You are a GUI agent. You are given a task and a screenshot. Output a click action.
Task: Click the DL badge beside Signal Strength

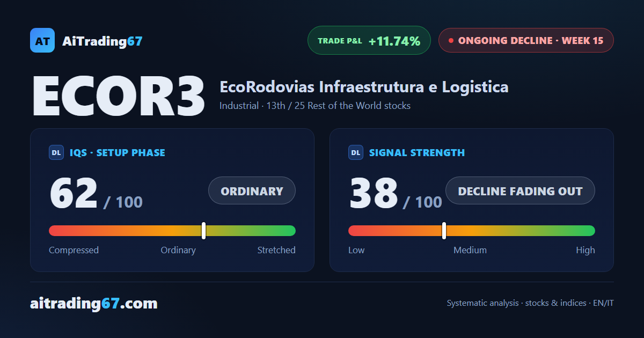click(x=356, y=152)
